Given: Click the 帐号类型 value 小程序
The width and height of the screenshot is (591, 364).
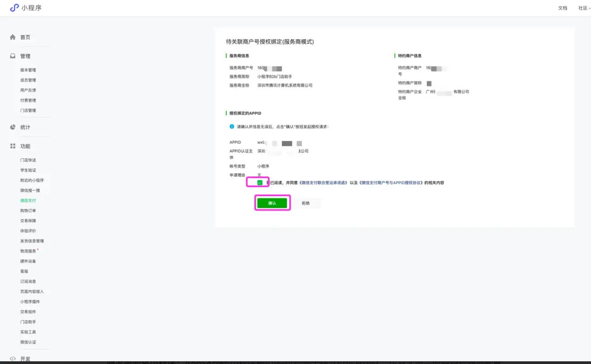Looking at the screenshot, I should [x=263, y=166].
